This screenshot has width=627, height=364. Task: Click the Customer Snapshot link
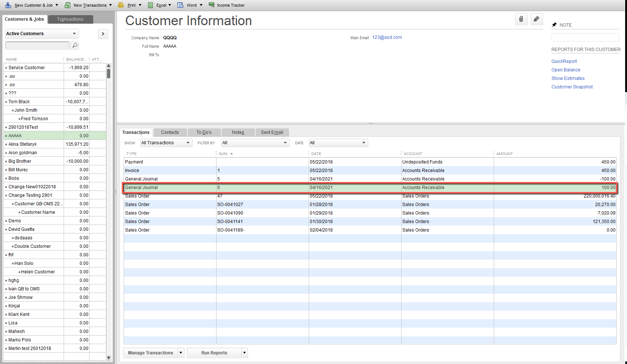point(572,87)
